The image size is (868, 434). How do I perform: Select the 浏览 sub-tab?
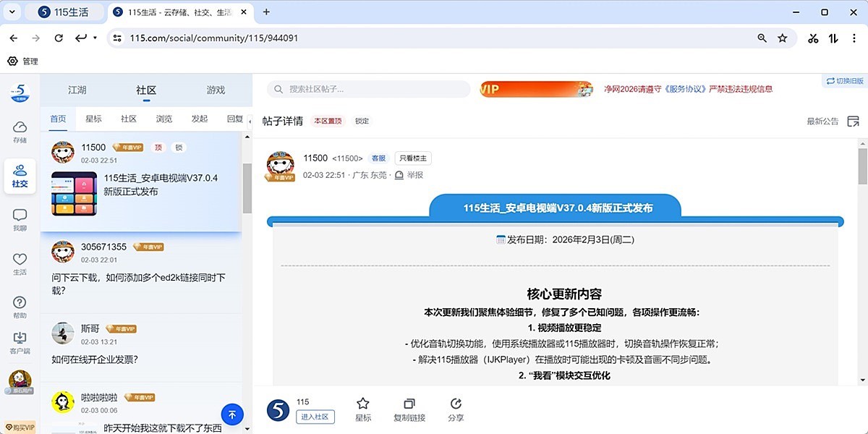(164, 117)
